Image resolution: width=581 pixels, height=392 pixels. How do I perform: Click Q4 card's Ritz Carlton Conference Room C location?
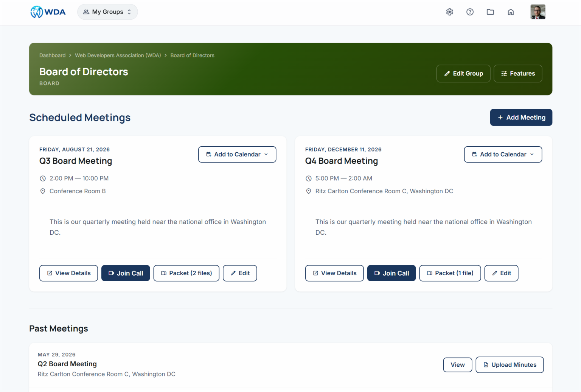tap(384, 191)
